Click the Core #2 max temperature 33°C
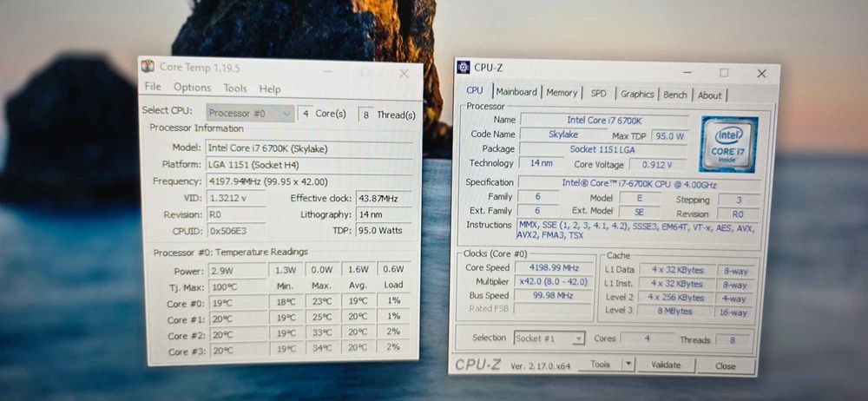Viewport: 868px width, 401px height. [322, 332]
